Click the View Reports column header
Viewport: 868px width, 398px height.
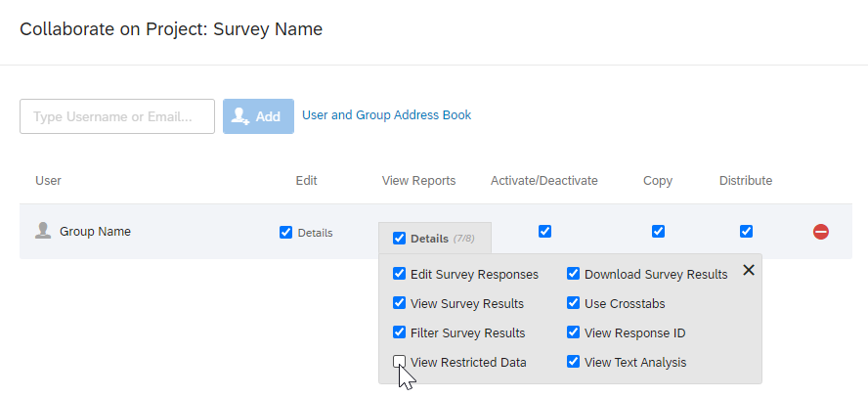tap(418, 181)
